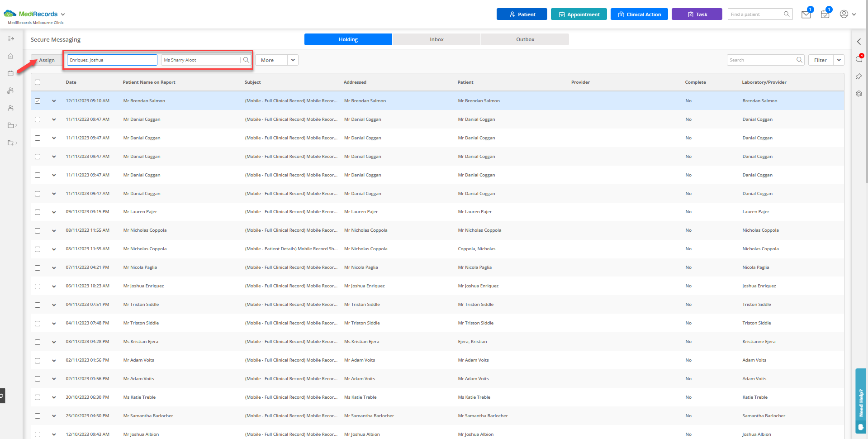This screenshot has width=868, height=439.
Task: Open the chat notifications icon on right
Action: click(859, 59)
